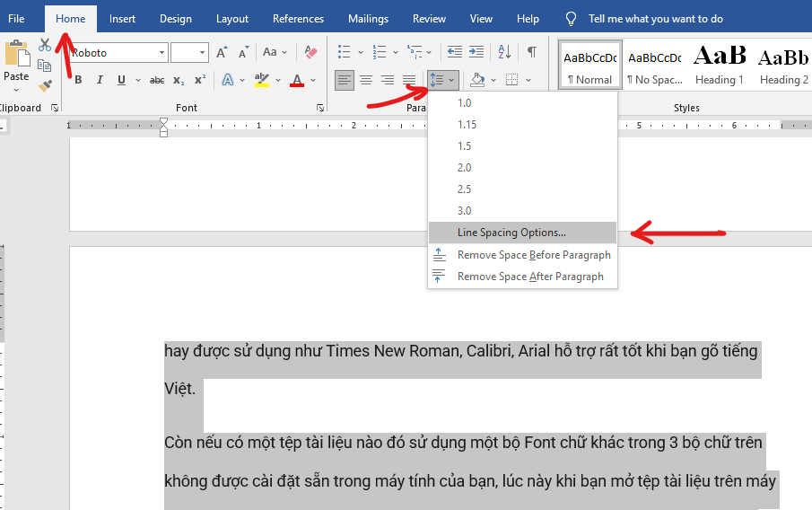Open highlight color dropdown arrow
This screenshot has width=812, height=510.
pos(277,80)
